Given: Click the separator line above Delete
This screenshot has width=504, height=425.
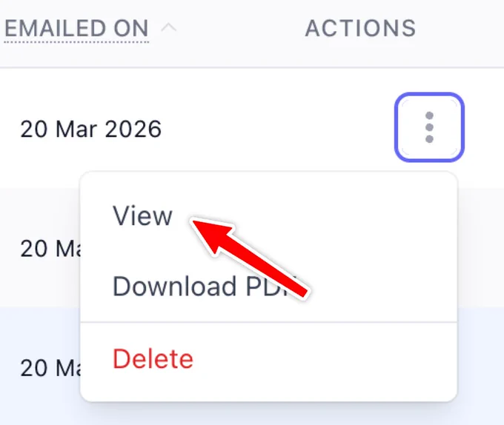Looking at the screenshot, I should (x=268, y=321).
